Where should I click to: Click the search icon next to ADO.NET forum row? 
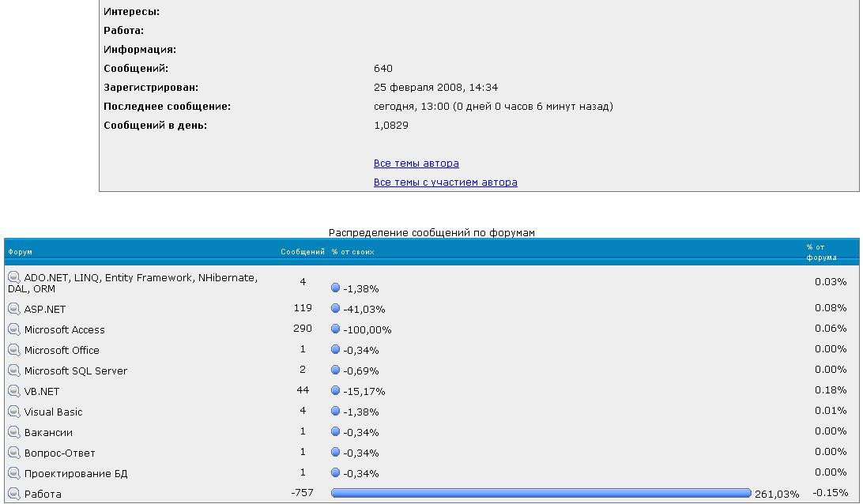(x=13, y=277)
